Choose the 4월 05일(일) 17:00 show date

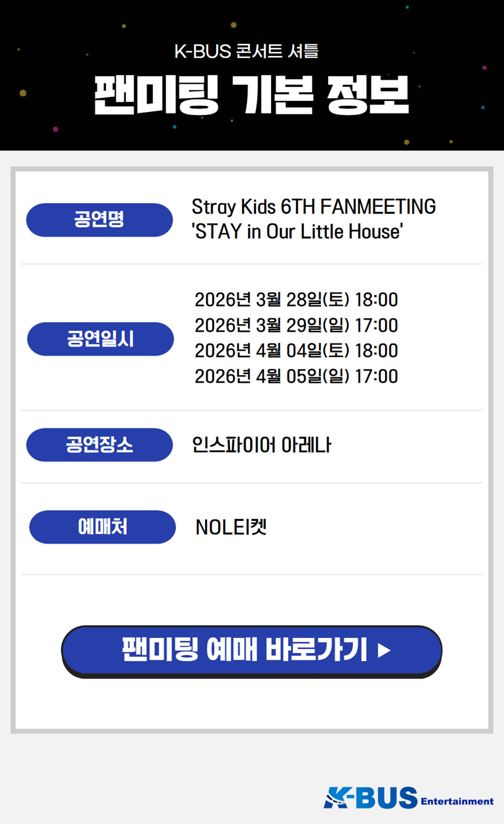(296, 376)
